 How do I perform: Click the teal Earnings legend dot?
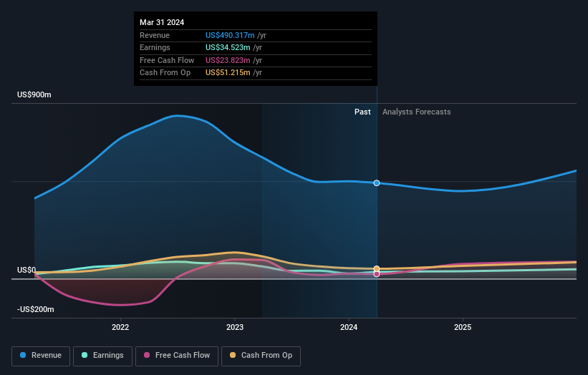85,355
